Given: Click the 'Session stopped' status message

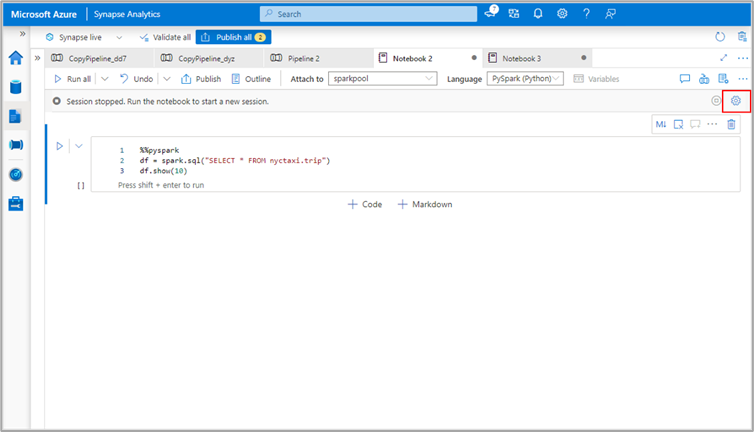Looking at the screenshot, I should (167, 102).
